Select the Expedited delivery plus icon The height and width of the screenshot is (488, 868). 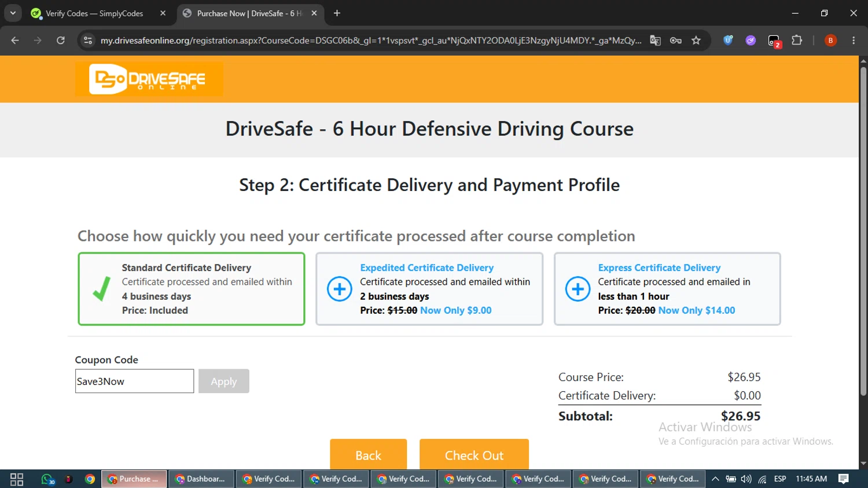(340, 289)
